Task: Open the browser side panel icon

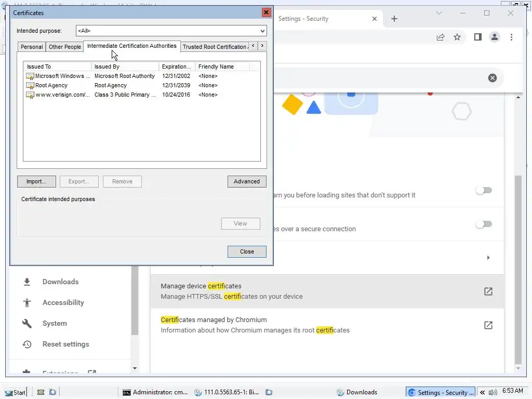Action: pos(478,37)
